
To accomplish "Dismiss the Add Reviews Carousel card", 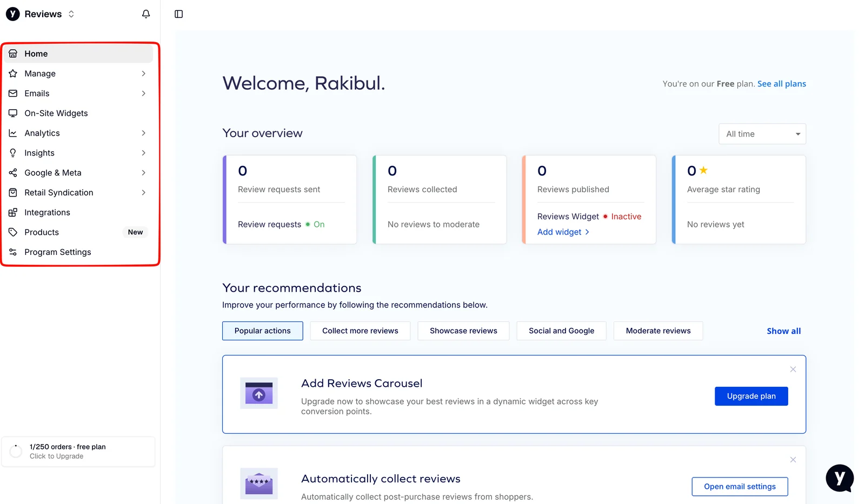I will (793, 369).
